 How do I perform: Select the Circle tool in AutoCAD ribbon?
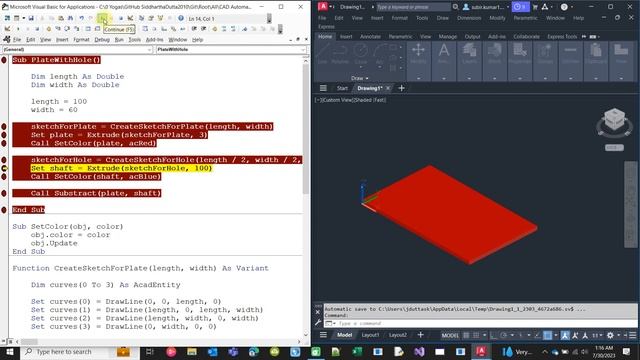(361, 53)
